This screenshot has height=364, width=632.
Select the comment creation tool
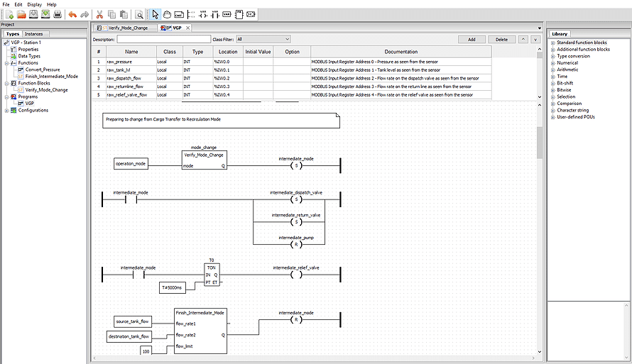pyautogui.click(x=179, y=14)
